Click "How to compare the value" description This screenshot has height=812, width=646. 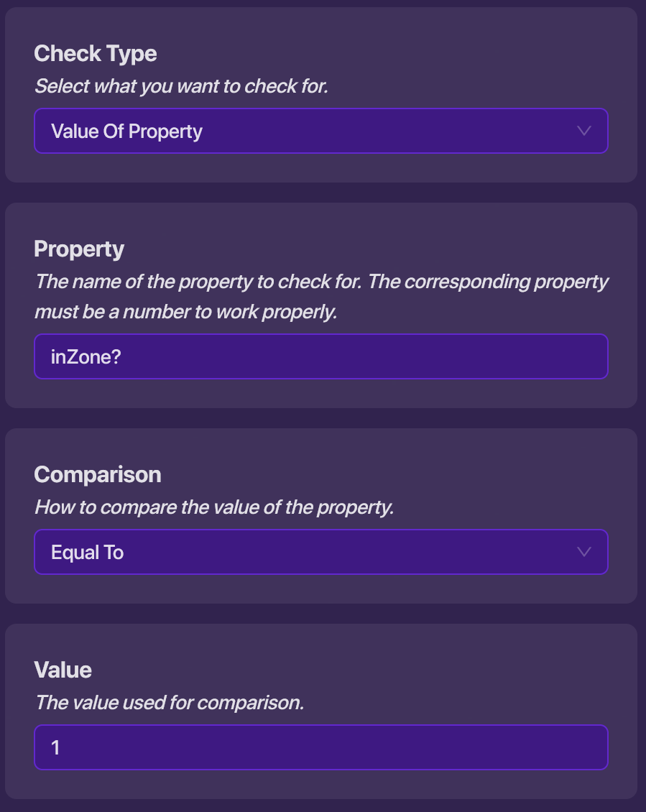pyautogui.click(x=214, y=507)
